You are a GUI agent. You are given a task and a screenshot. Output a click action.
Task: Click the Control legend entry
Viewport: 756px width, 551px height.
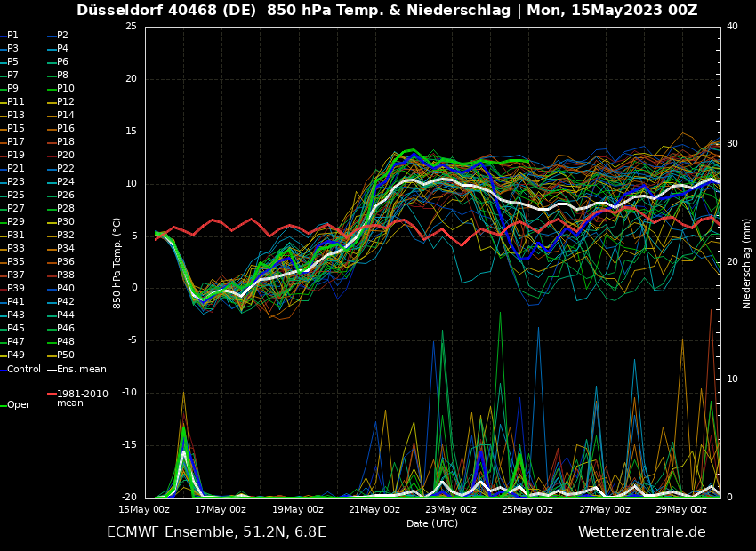pos(23,370)
